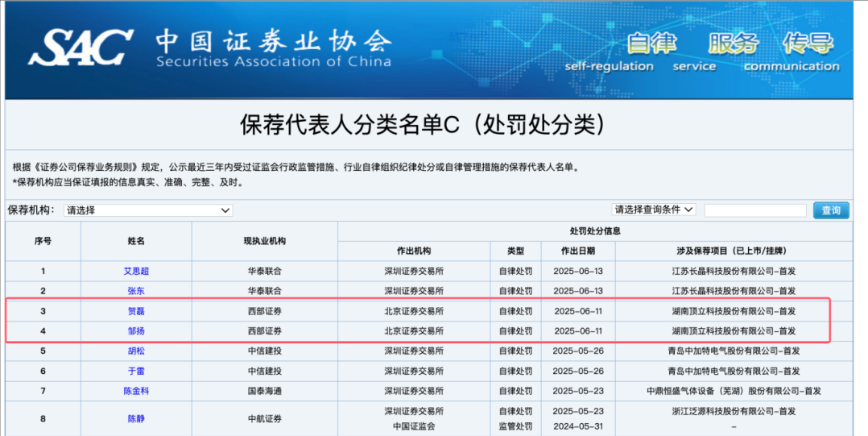Image resolution: width=868 pixels, height=436 pixels.
Task: Open the 陈静 name link
Action: pyautogui.click(x=136, y=419)
